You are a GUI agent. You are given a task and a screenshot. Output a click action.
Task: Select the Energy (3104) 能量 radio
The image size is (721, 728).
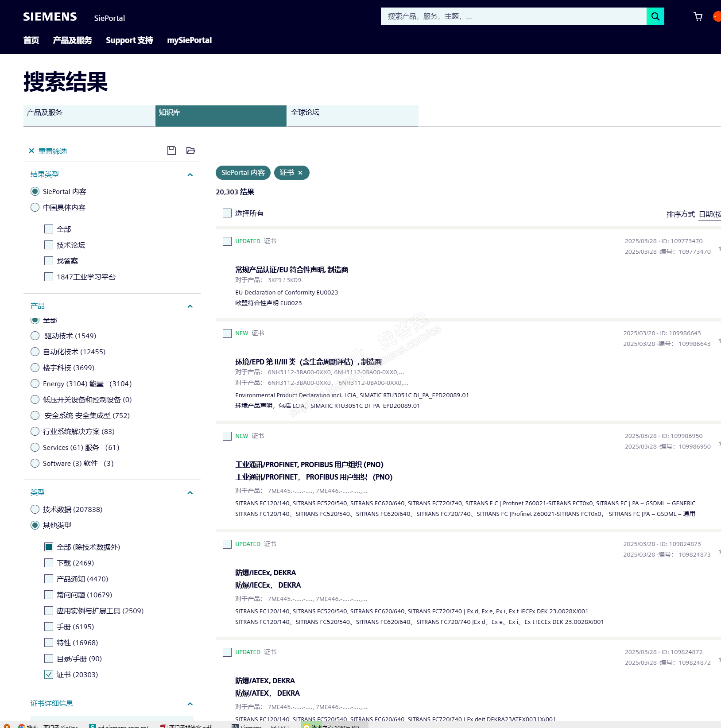tap(35, 383)
